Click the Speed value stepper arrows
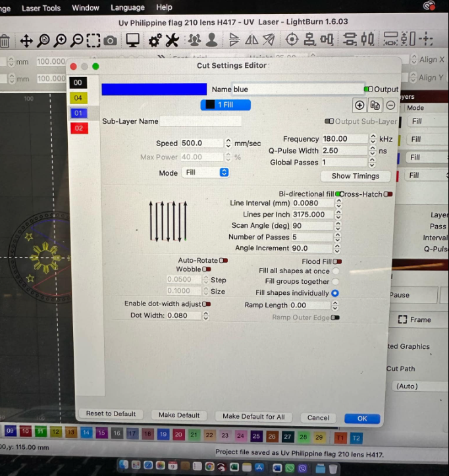449x476 pixels. coord(228,144)
